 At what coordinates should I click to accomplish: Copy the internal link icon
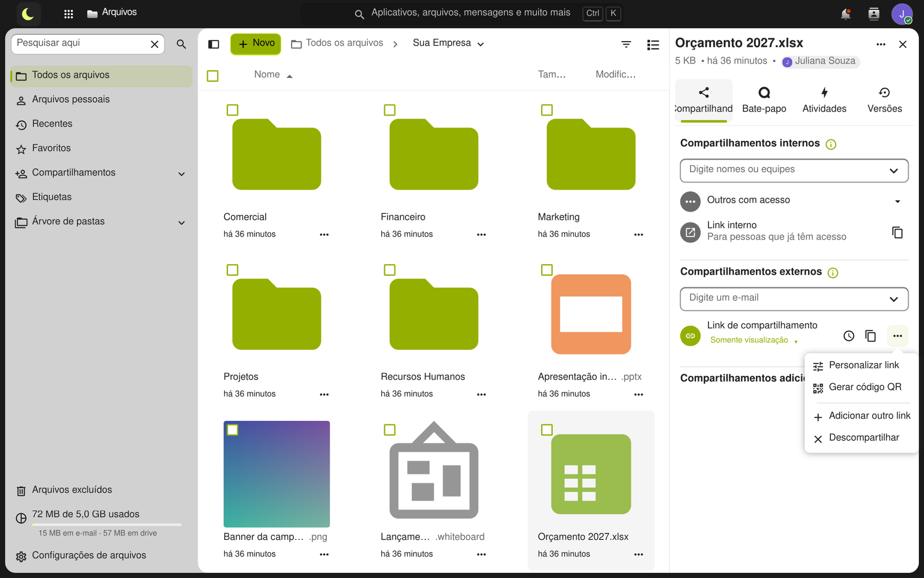897,232
